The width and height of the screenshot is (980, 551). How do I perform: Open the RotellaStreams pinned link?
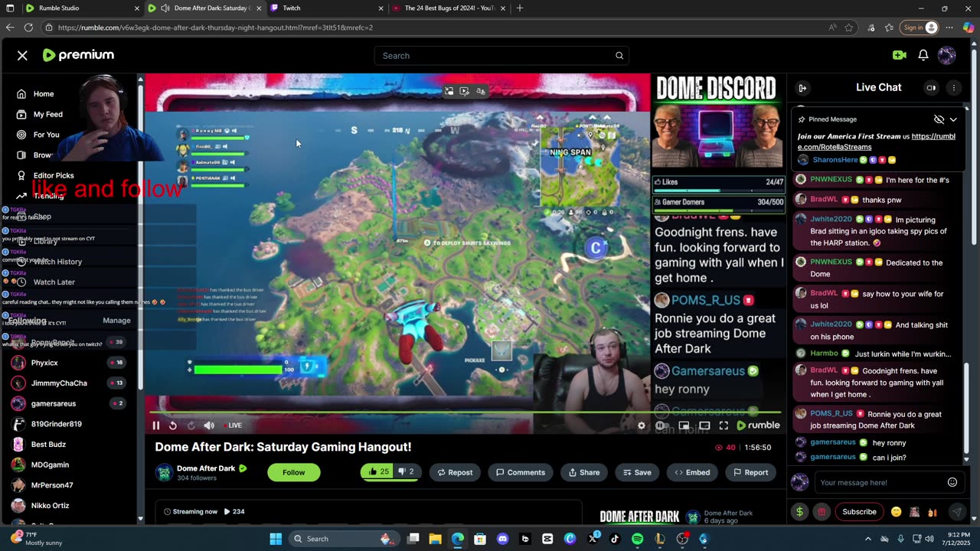click(x=877, y=142)
